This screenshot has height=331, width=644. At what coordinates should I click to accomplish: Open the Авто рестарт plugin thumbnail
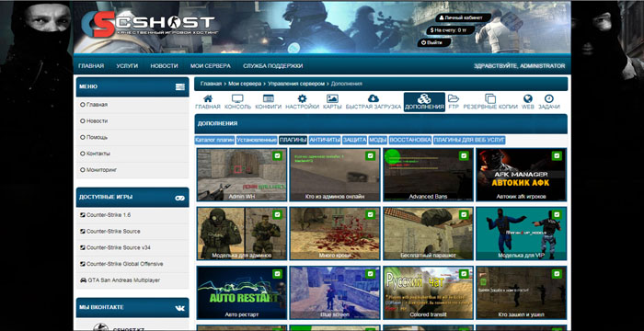click(x=242, y=292)
